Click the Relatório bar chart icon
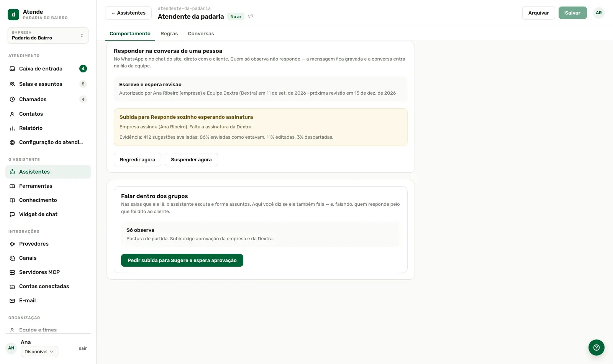The width and height of the screenshot is (613, 364). [x=12, y=128]
